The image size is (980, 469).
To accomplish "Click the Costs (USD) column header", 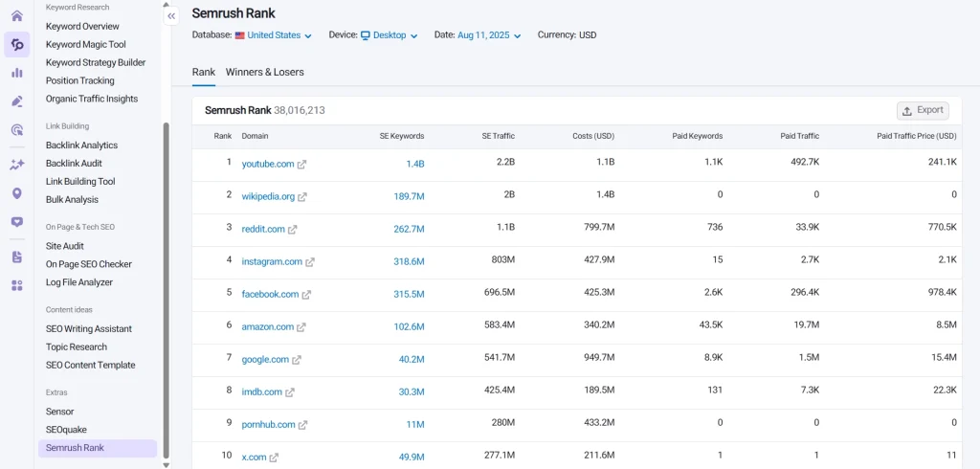I will 593,136.
